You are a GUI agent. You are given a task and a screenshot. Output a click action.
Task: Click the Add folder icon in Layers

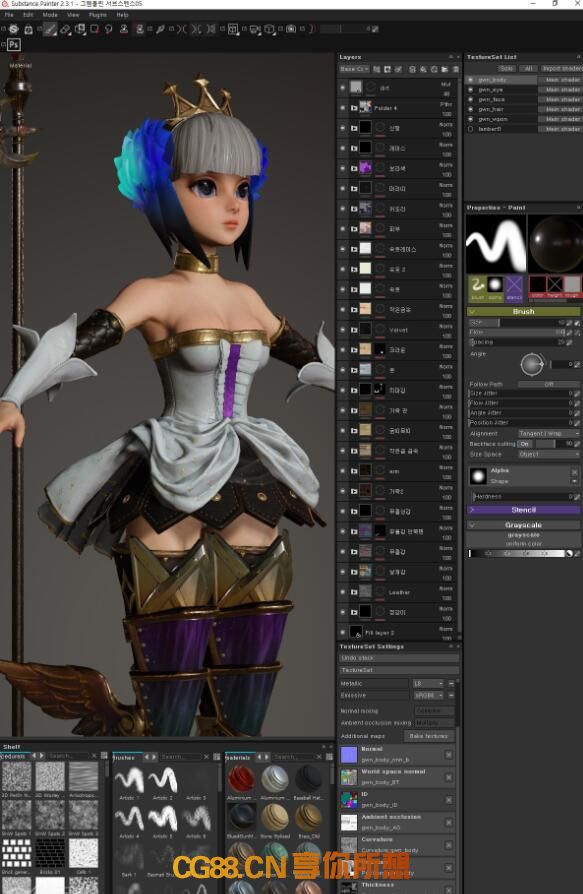click(445, 69)
